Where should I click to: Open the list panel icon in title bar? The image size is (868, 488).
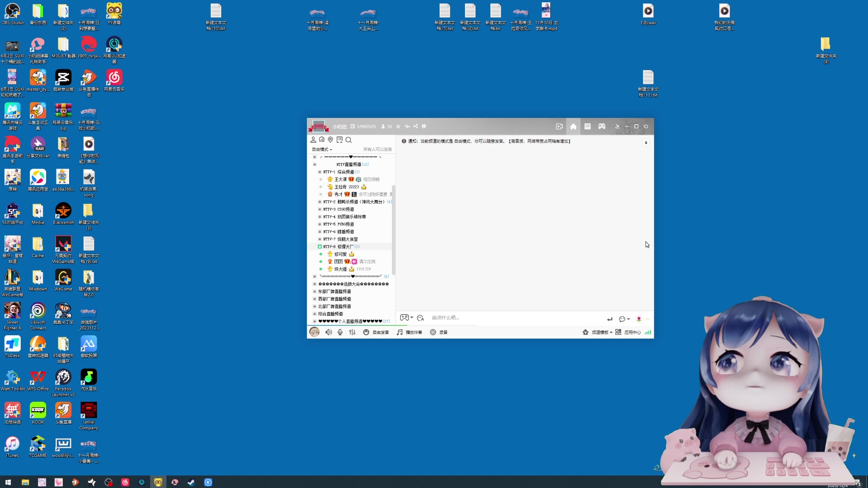coord(588,127)
